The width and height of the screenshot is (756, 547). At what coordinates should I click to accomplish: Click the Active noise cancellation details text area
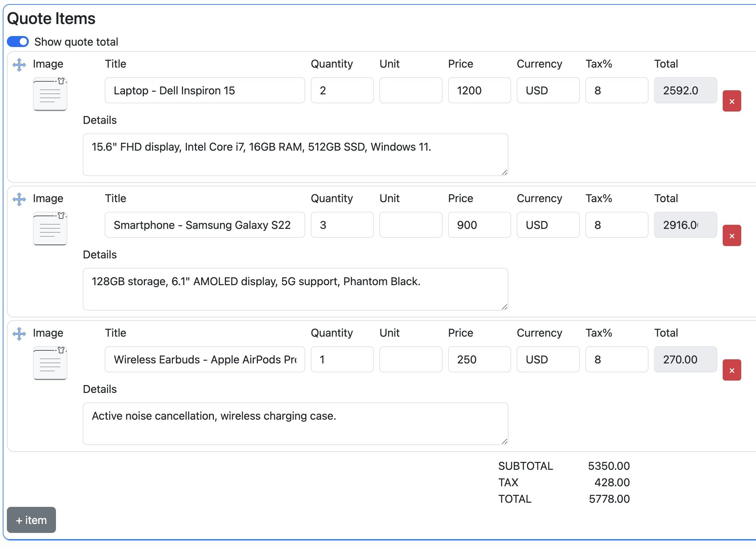[295, 424]
